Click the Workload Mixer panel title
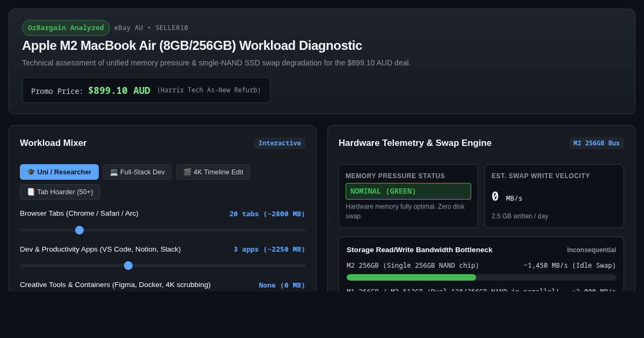Image resolution: width=644 pixels, height=338 pixels. tap(53, 143)
